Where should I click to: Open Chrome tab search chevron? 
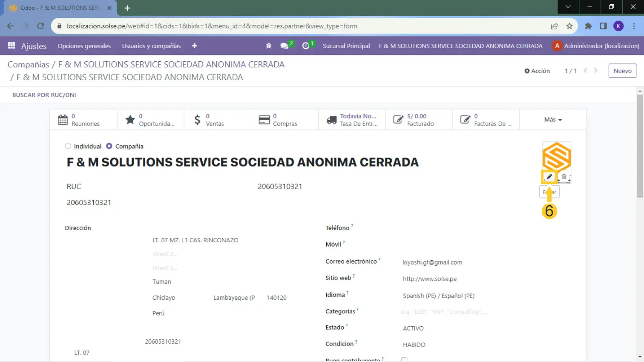pyautogui.click(x=568, y=7)
